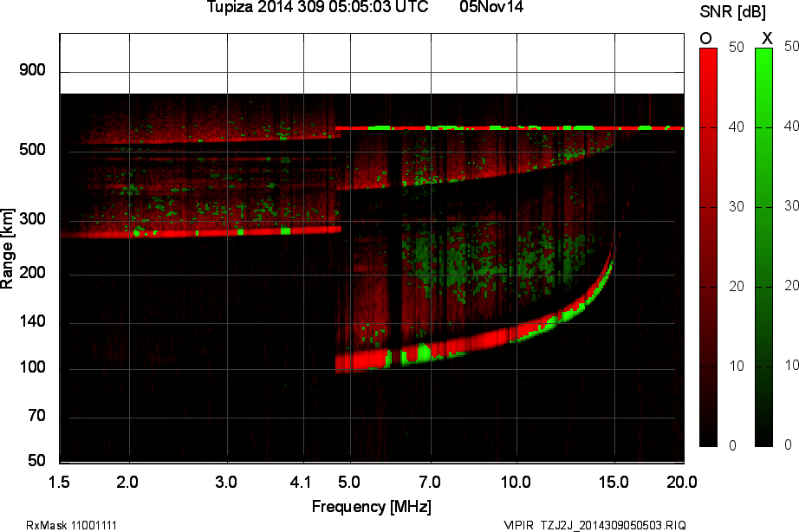Click the 100 range axis tick label
Viewport: 799px width, 532px height.
point(33,367)
